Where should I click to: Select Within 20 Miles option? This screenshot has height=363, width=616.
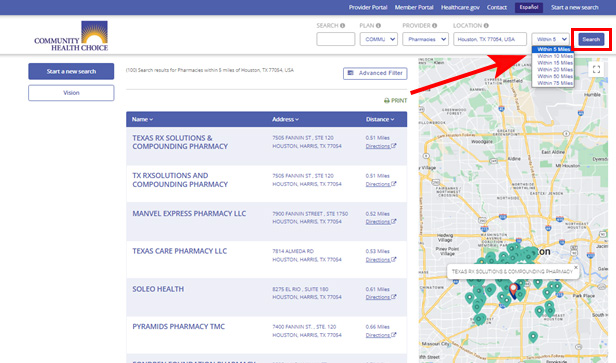pos(553,70)
